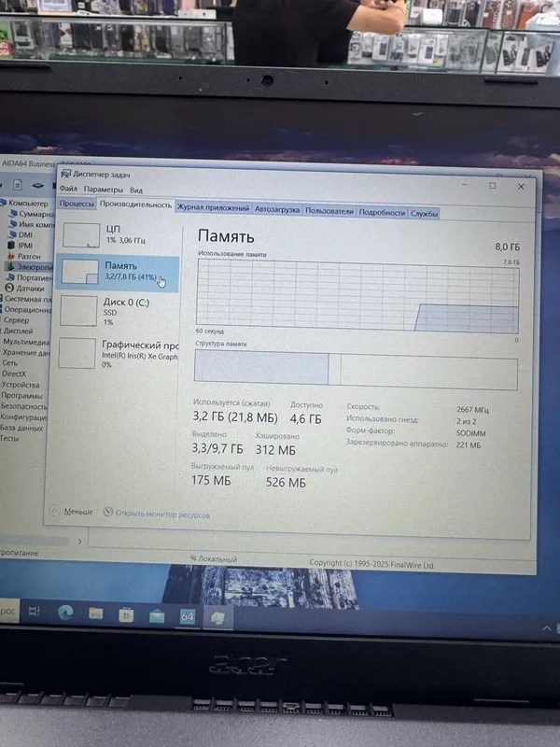This screenshot has width=560, height=747.
Task: Open the Файл menu
Action: 68,189
